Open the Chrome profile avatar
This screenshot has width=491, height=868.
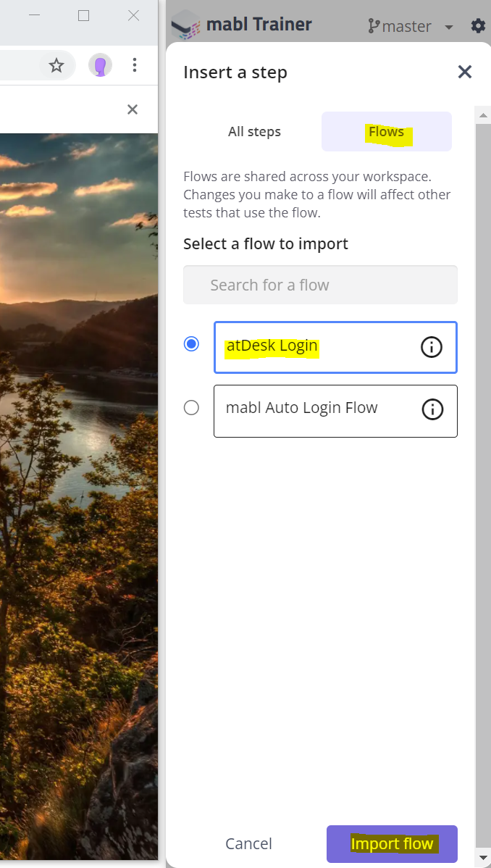coord(100,65)
